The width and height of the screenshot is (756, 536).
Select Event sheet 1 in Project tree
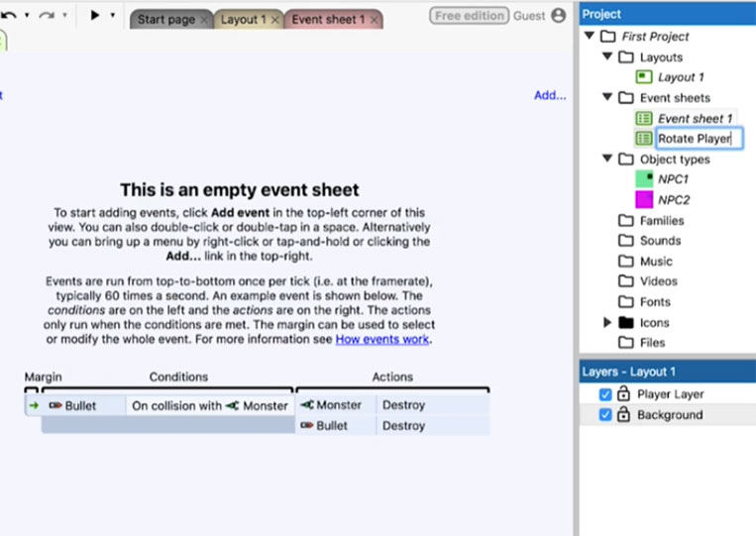pos(696,119)
